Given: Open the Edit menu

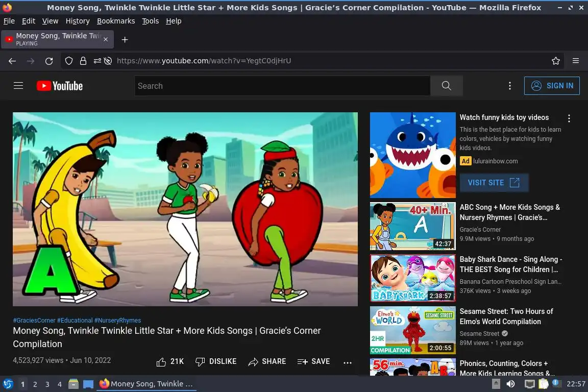Looking at the screenshot, I should (29, 21).
